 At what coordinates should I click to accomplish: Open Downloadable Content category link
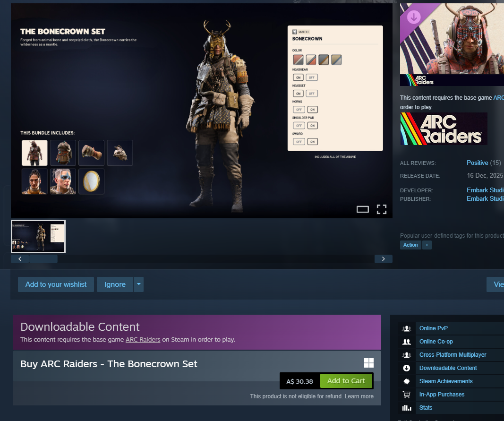[x=448, y=368]
